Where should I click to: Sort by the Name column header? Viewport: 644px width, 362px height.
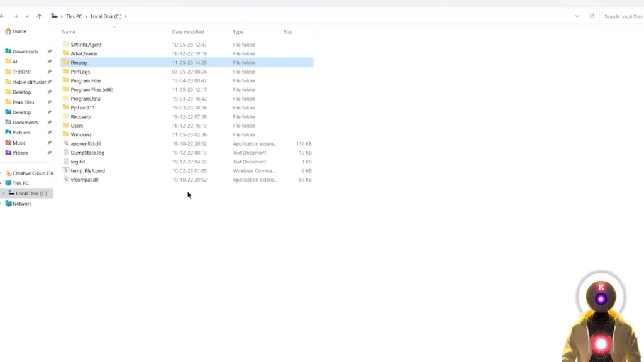pos(69,31)
